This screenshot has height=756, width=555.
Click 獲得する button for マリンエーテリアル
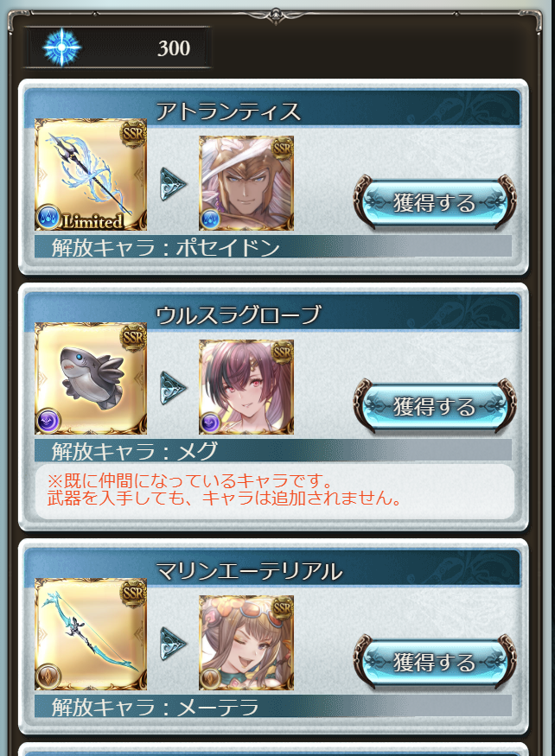pos(434,661)
